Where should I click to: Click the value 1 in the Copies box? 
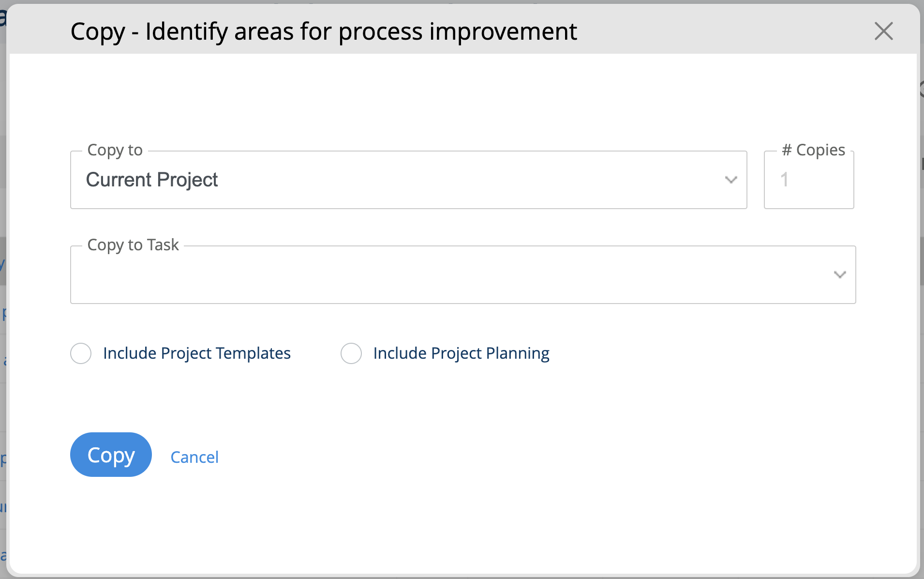(x=784, y=180)
